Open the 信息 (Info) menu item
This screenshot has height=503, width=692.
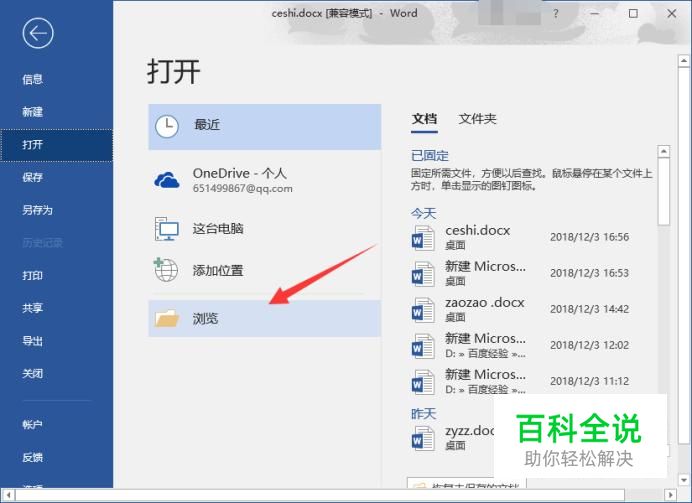[56, 79]
